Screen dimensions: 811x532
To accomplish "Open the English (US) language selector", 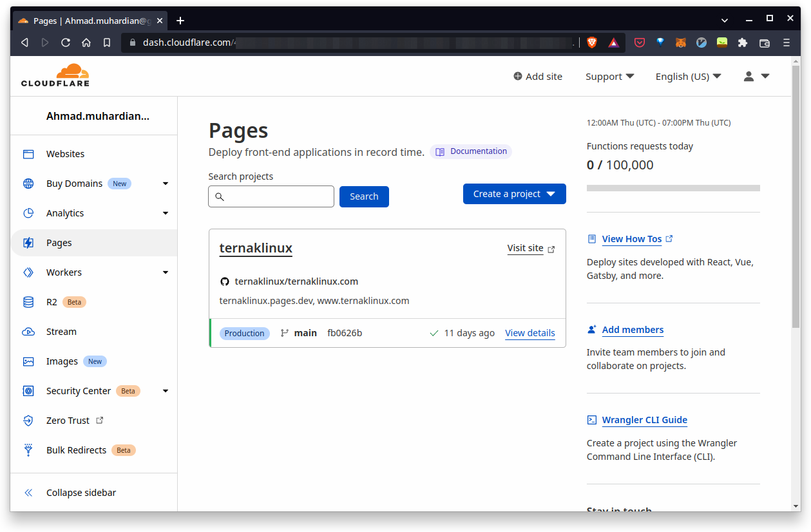I will click(687, 76).
